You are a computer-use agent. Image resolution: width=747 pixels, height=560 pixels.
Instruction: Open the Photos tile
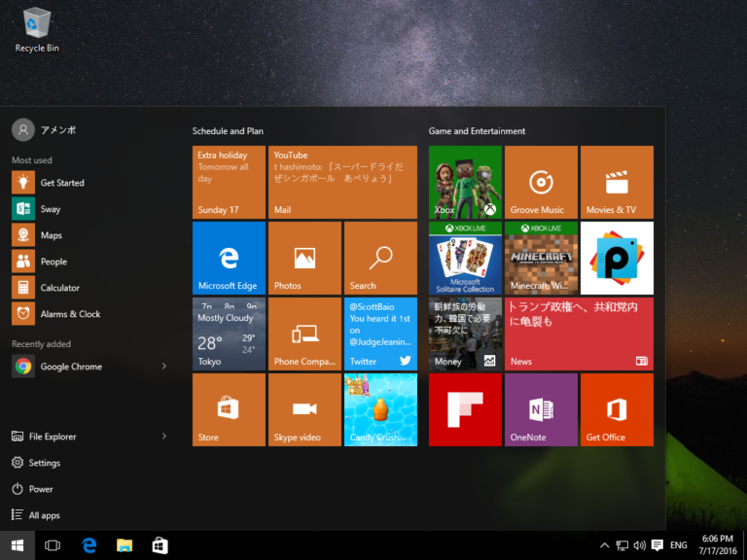(x=304, y=258)
